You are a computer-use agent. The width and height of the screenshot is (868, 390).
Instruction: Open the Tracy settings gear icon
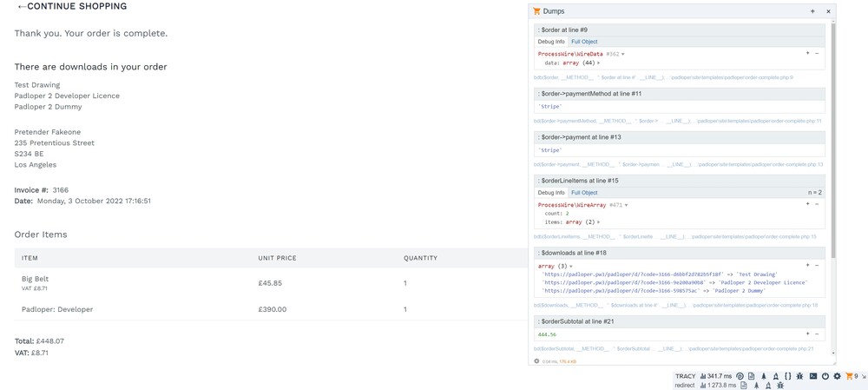837,376
